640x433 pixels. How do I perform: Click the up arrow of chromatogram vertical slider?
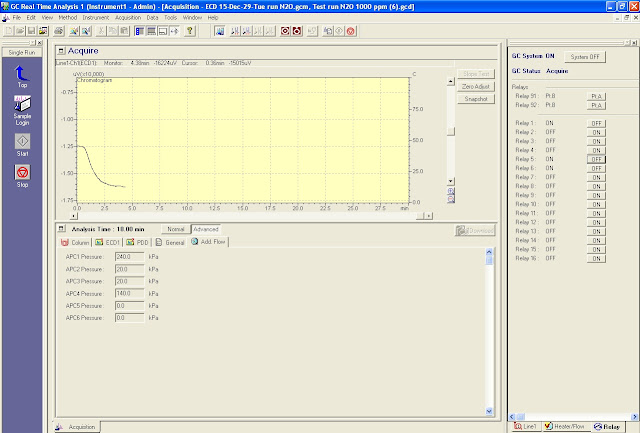coord(451,81)
